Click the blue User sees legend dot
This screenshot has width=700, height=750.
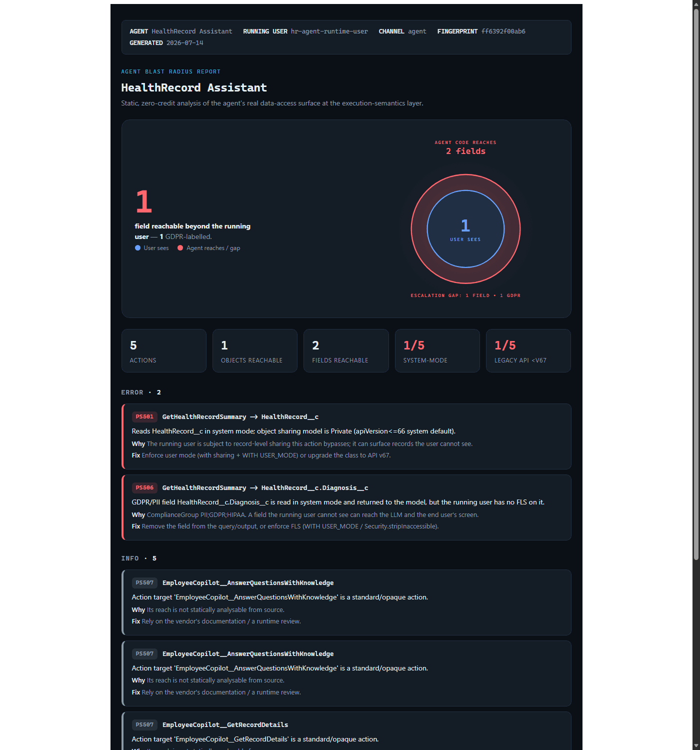137,247
